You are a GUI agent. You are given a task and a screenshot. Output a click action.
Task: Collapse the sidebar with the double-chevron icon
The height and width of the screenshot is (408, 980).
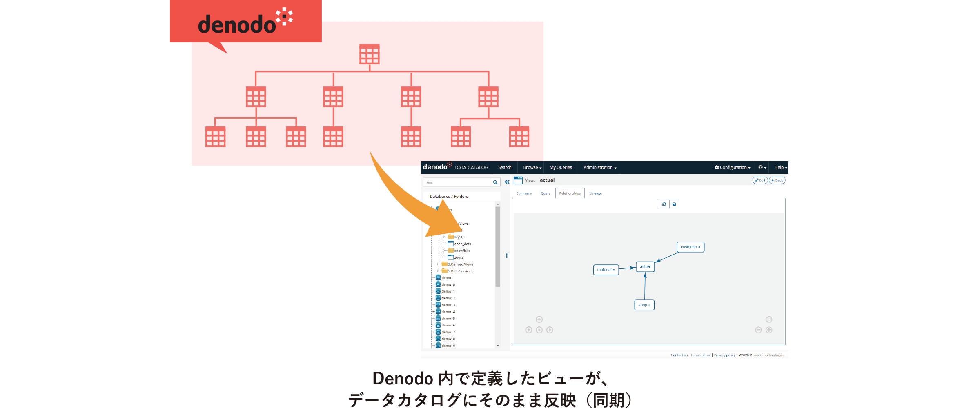[507, 182]
